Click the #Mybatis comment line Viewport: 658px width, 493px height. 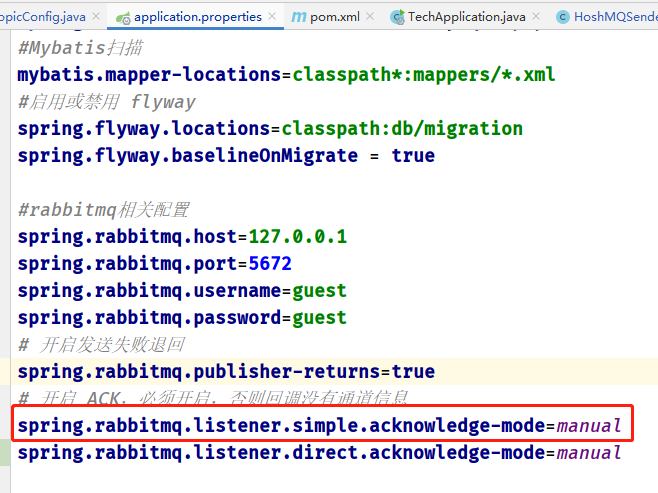(80, 48)
